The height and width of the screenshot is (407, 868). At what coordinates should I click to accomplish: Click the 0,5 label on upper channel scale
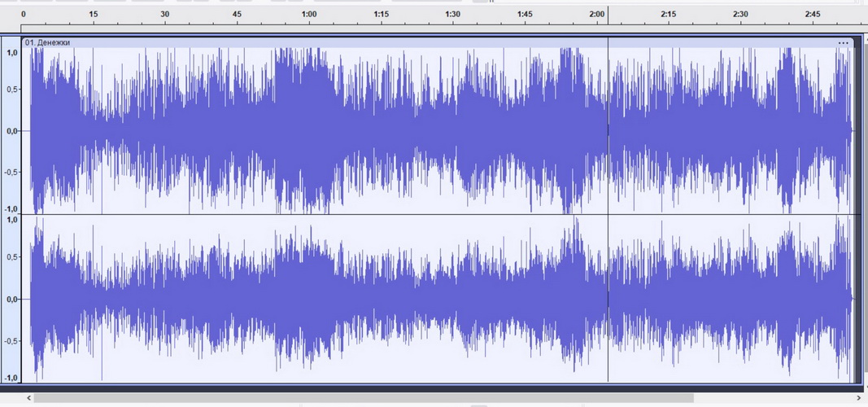coord(11,90)
